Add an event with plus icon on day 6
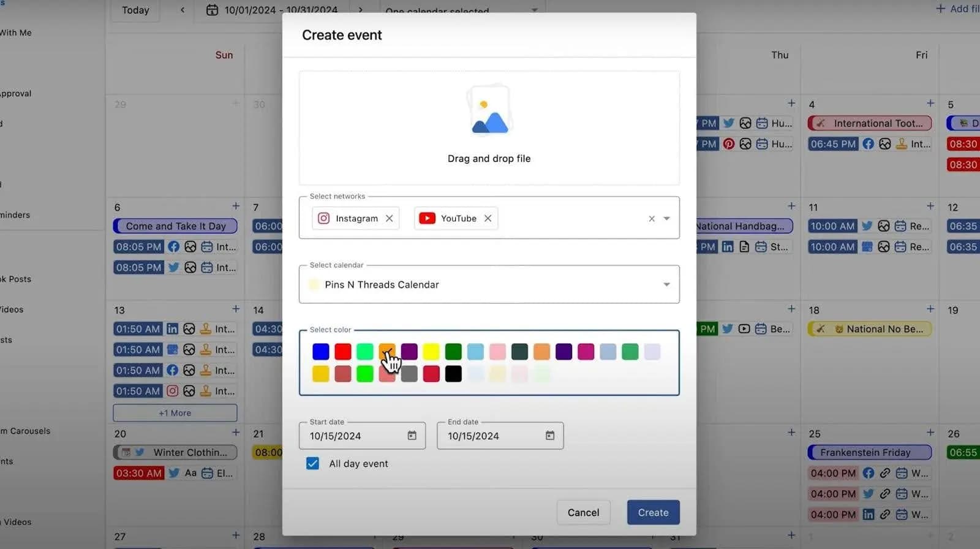980x549 pixels. click(236, 206)
